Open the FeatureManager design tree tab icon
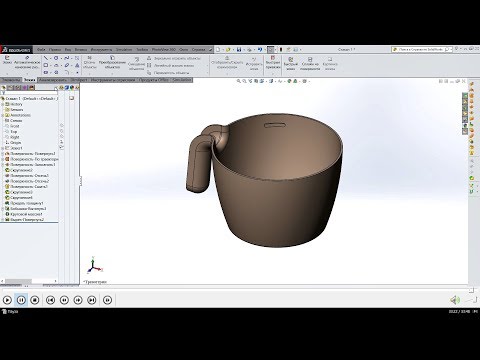 pos(4,88)
